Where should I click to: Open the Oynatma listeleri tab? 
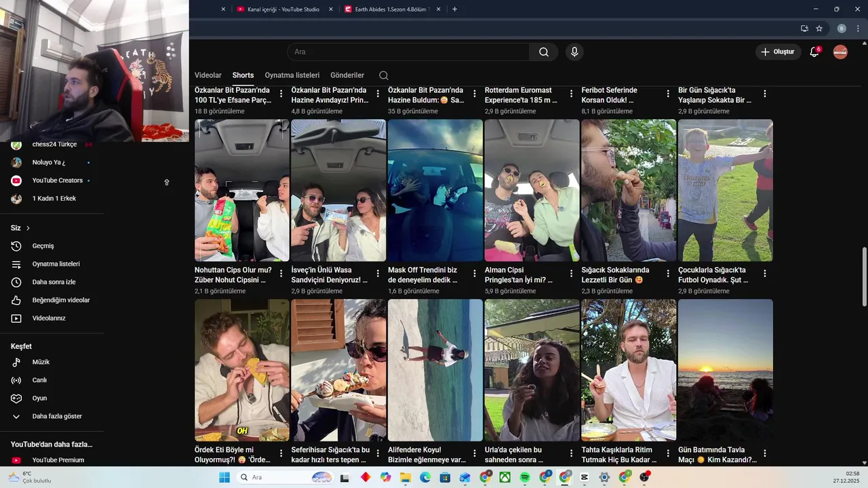[292, 75]
